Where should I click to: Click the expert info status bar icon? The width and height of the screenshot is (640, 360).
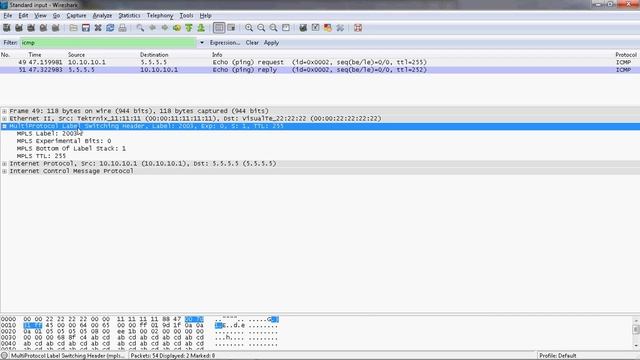pyautogui.click(x=4, y=356)
